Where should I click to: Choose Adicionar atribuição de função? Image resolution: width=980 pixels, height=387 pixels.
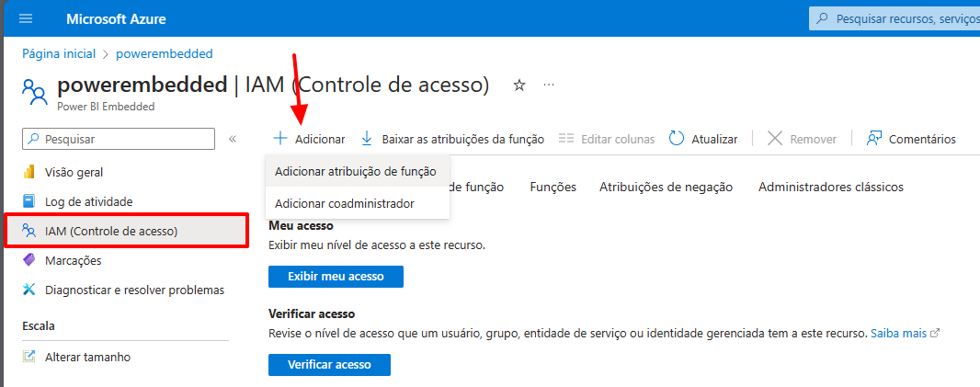(355, 171)
